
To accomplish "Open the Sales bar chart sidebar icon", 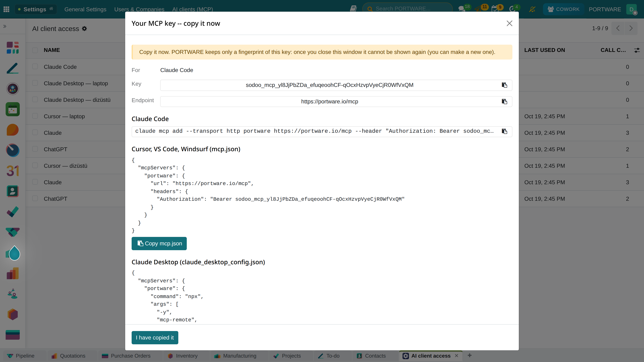I will (x=12, y=273).
